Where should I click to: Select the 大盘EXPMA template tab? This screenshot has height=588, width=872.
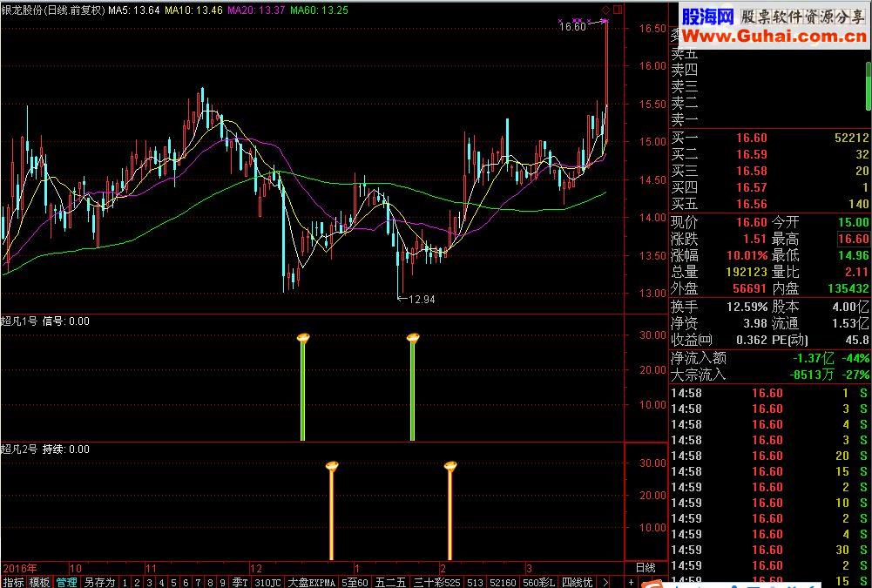(312, 583)
